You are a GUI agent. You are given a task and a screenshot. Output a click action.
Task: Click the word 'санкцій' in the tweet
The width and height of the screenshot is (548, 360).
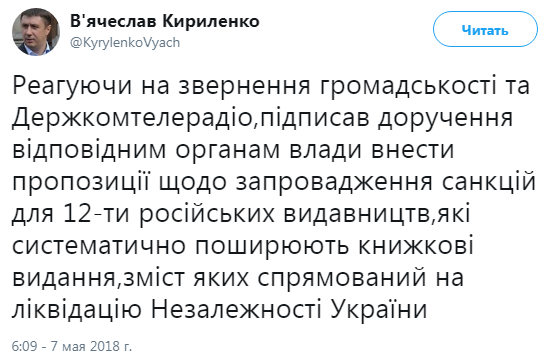coord(489,182)
